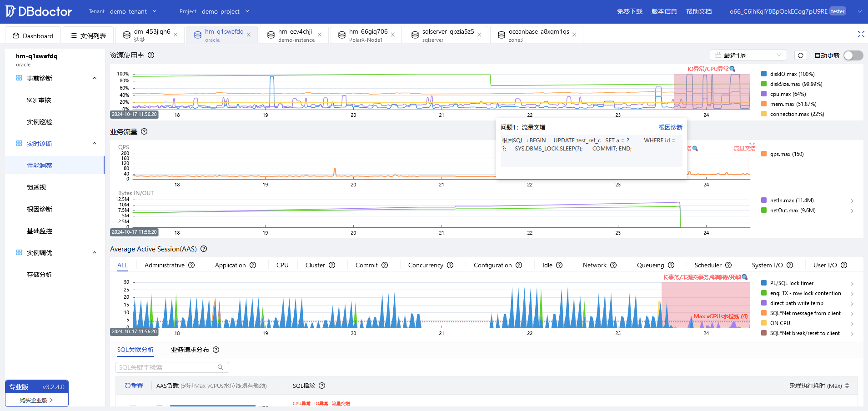The width and height of the screenshot is (868, 411).
Task: Open the 实例列表 tab
Action: click(88, 36)
